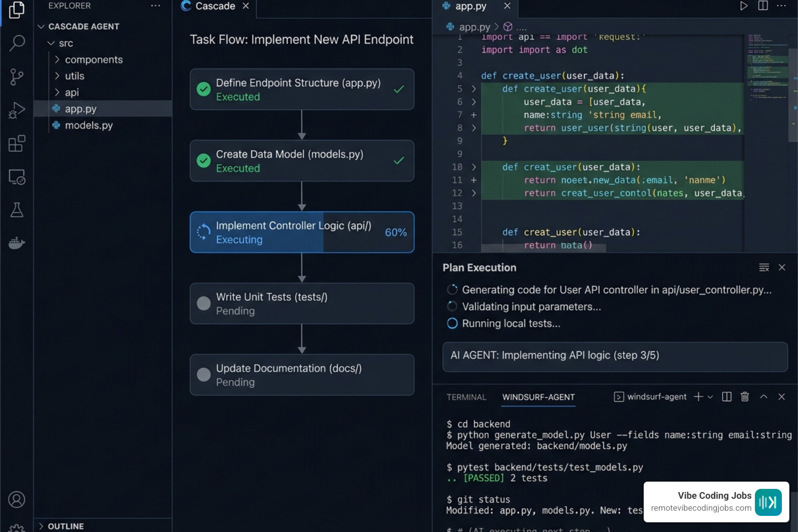Collapse the CASCADE AGENT section
Image resolution: width=798 pixels, height=532 pixels.
coord(41,26)
